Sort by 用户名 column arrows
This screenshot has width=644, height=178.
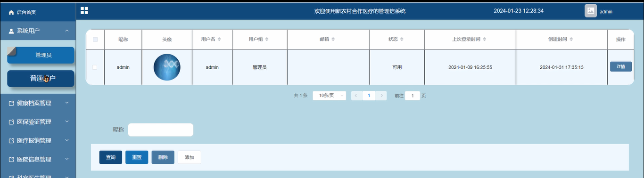219,39
